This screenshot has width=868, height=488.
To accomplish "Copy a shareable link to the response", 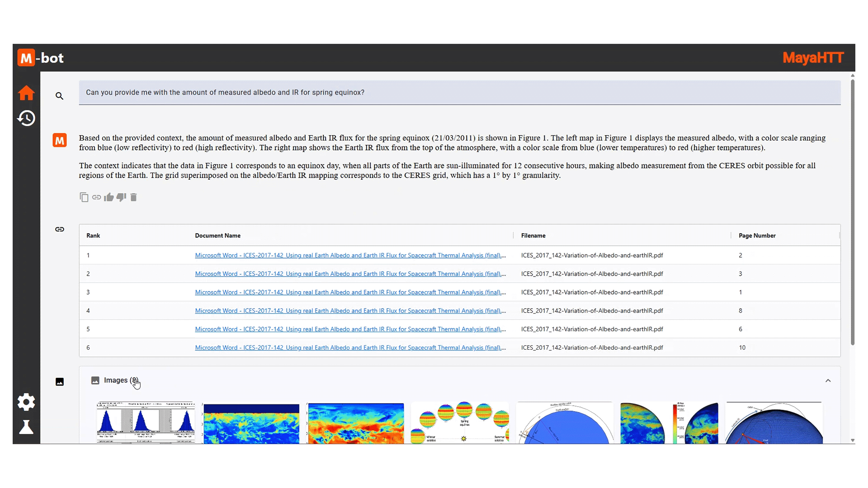I will [x=96, y=197].
